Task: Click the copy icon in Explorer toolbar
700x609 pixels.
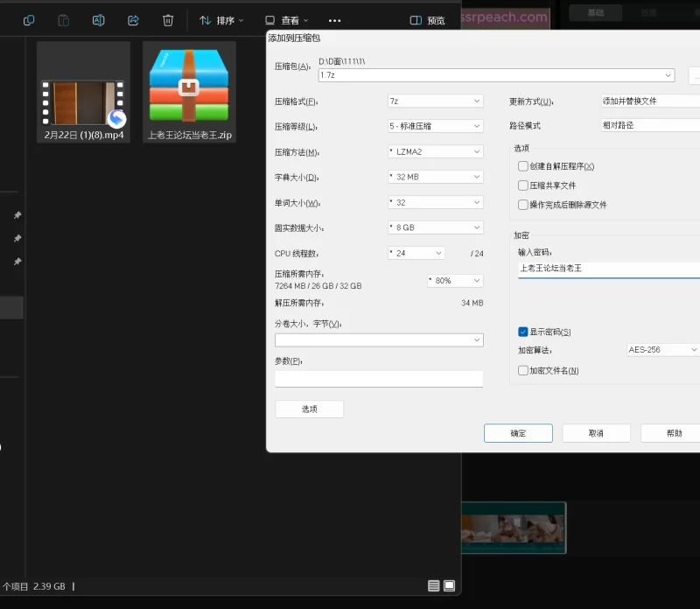Action: (x=29, y=20)
